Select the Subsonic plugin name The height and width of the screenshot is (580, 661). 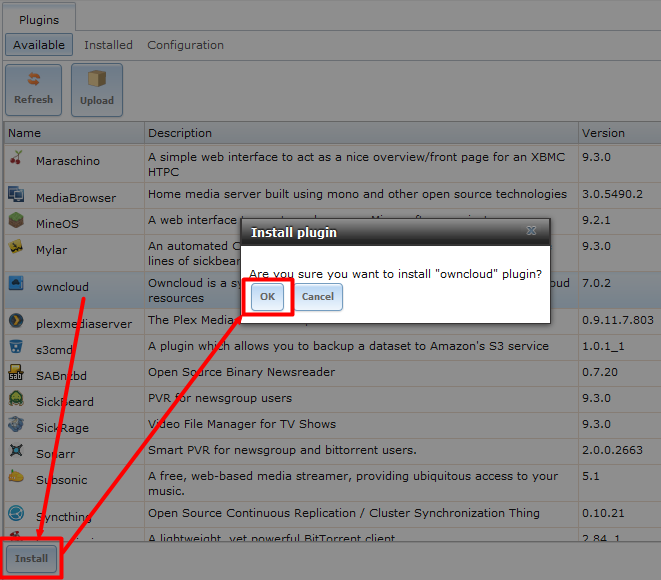(62, 480)
